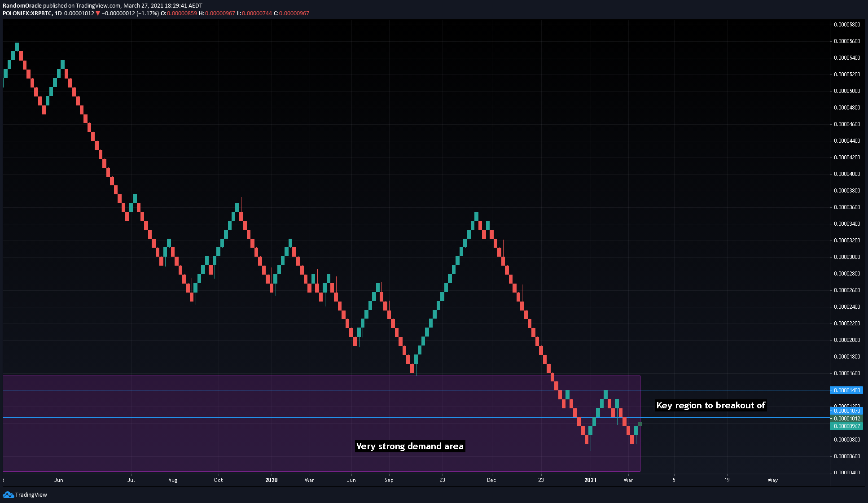
Task: Click the 1D interval label
Action: pyautogui.click(x=58, y=13)
